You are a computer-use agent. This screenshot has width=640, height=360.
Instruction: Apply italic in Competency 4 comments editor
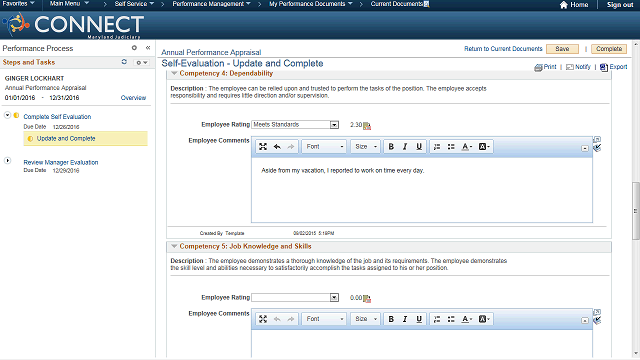[405, 147]
